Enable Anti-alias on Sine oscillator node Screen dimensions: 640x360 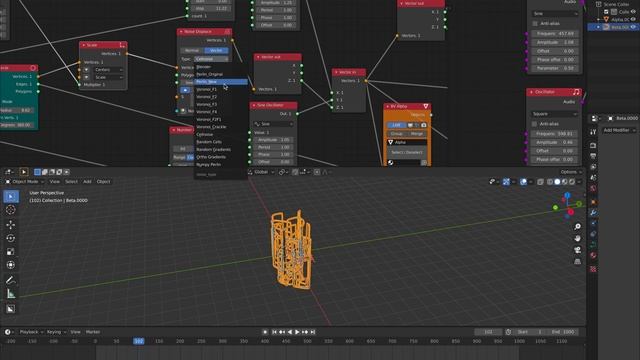coord(535,24)
